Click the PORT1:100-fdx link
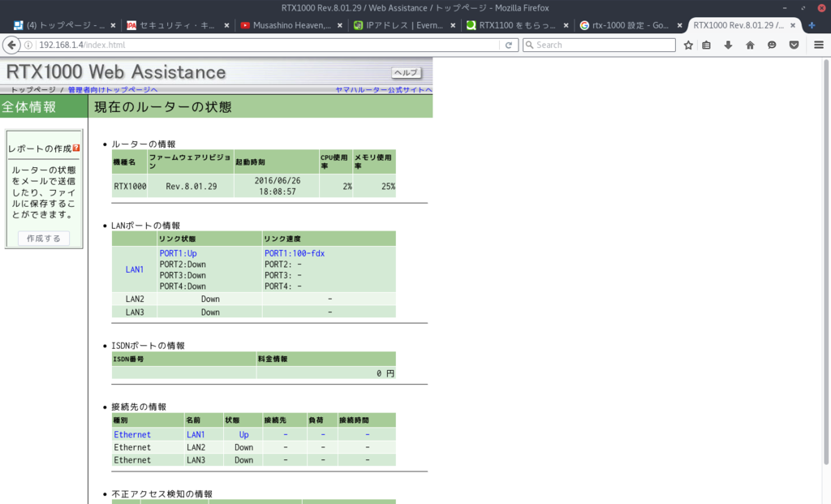831x504 pixels. coord(295,253)
